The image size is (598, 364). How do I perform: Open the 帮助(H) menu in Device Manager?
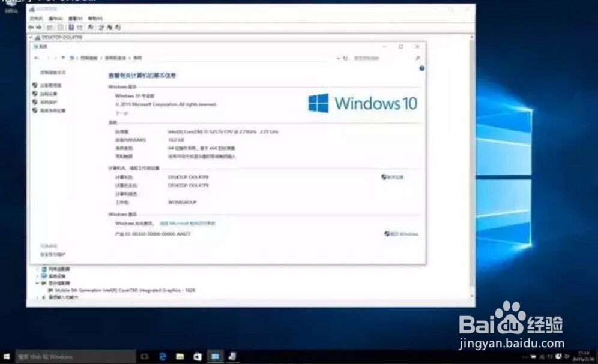(x=95, y=18)
